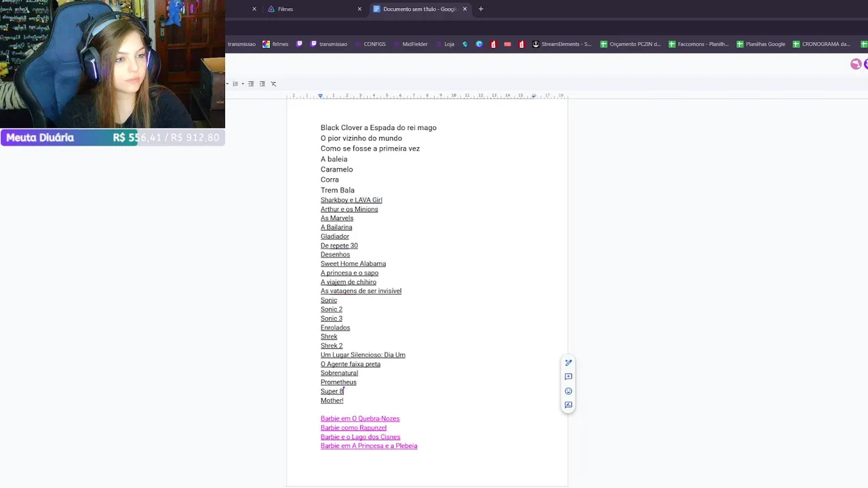Viewport: 868px width, 488px height.
Task: Click the Mother! link
Action: click(x=332, y=401)
